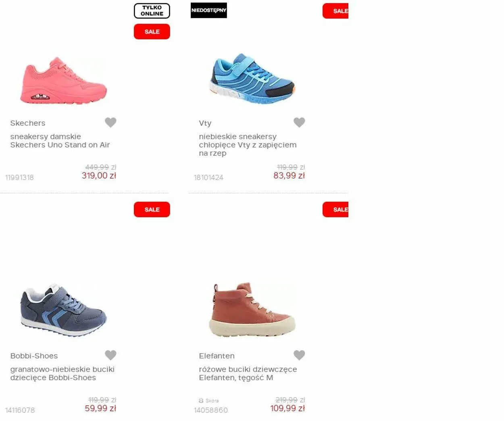The width and height of the screenshot is (504, 421).
Task: Click the Skóra leather material icon
Action: (x=201, y=400)
